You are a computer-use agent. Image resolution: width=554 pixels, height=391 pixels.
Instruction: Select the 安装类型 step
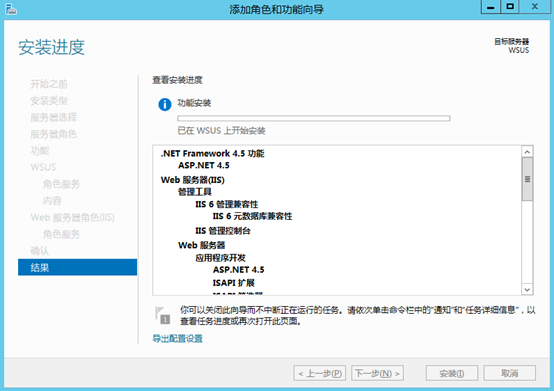pos(49,101)
